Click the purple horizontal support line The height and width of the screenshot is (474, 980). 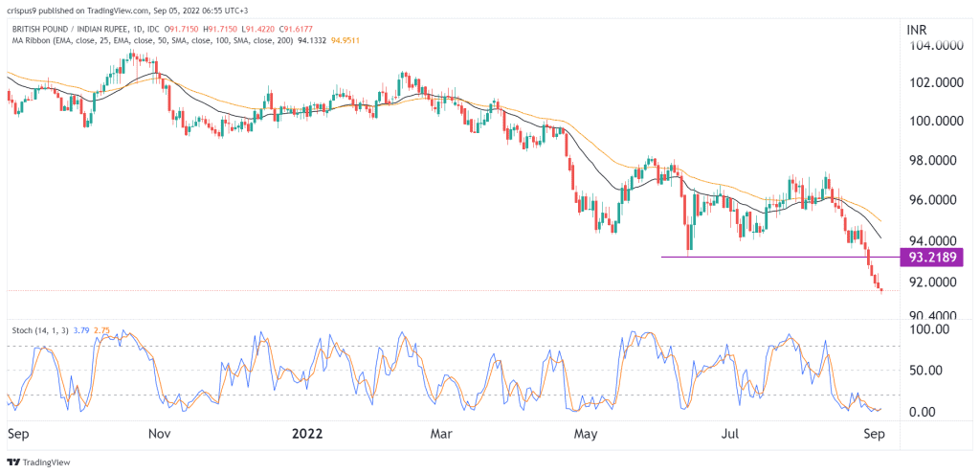(x=780, y=257)
